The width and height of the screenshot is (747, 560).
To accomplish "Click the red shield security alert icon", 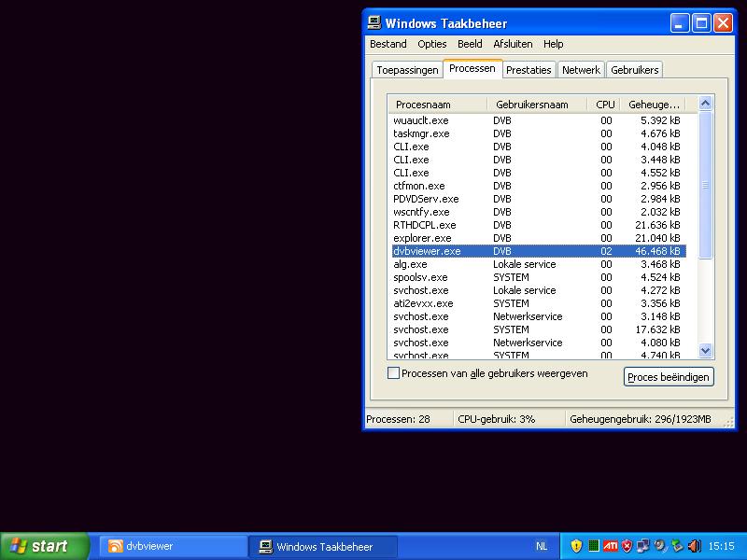I will [627, 546].
